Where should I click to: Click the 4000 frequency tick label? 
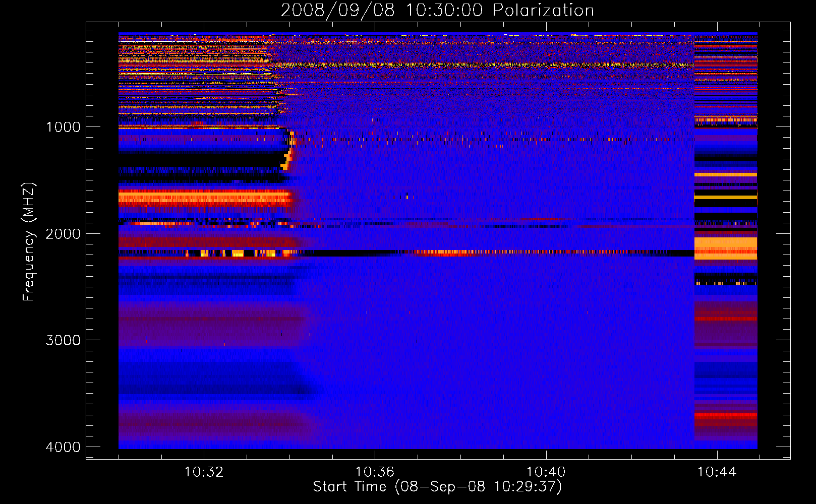(63, 447)
